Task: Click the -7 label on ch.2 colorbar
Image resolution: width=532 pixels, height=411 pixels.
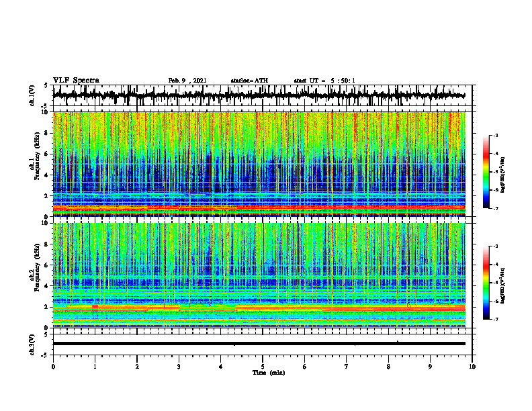Action: click(x=496, y=319)
